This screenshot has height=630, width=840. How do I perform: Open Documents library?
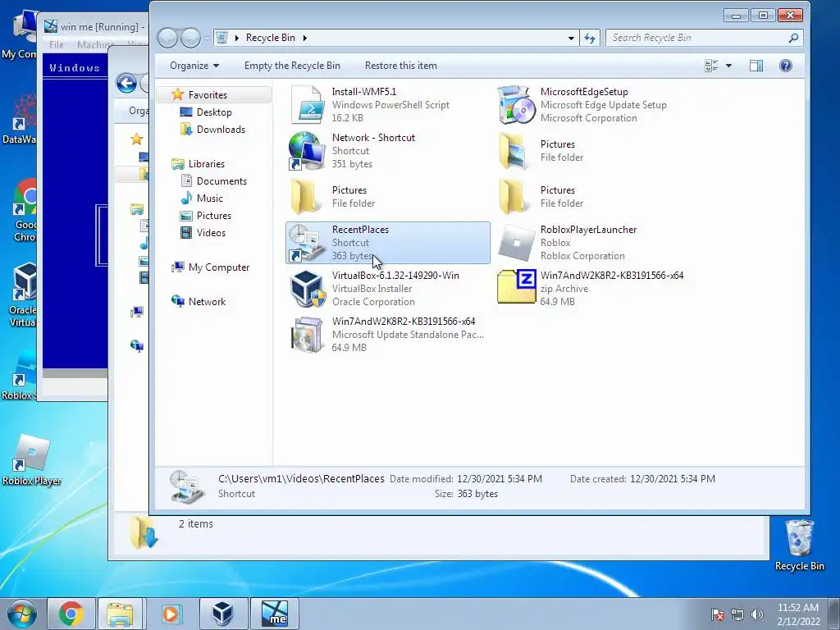[x=221, y=181]
